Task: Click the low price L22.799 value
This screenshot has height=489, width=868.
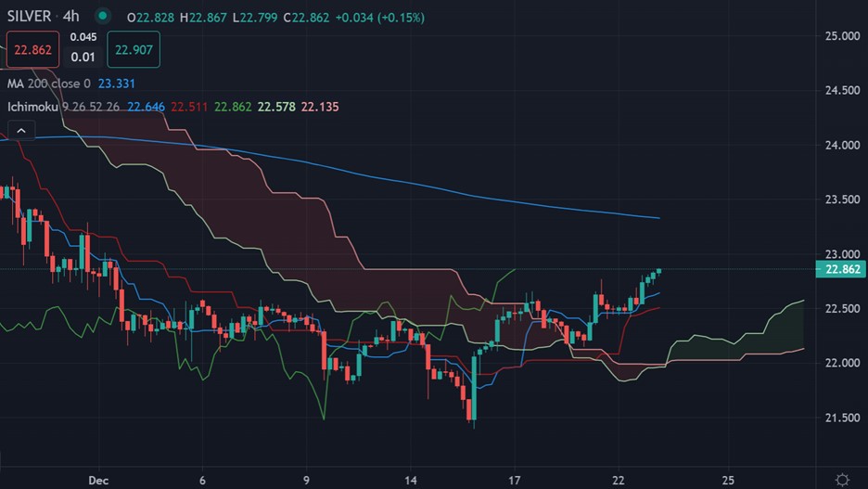Action: click(x=255, y=18)
